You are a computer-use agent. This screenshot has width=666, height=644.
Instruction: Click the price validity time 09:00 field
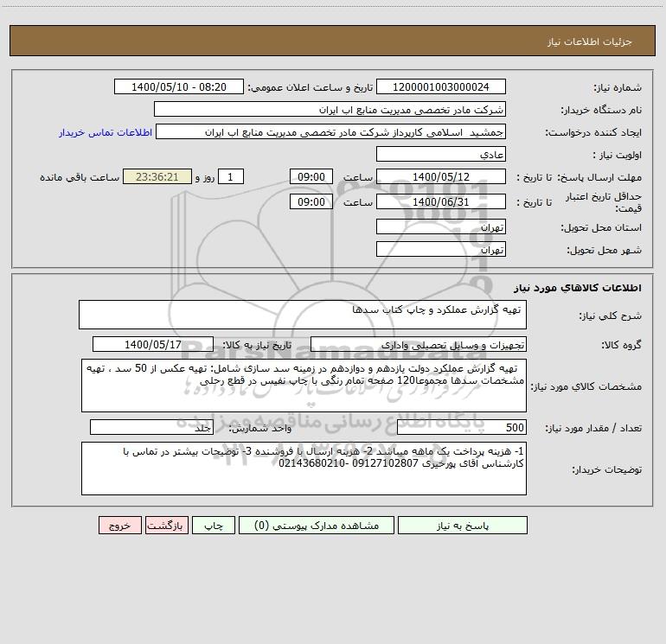coord(311,201)
